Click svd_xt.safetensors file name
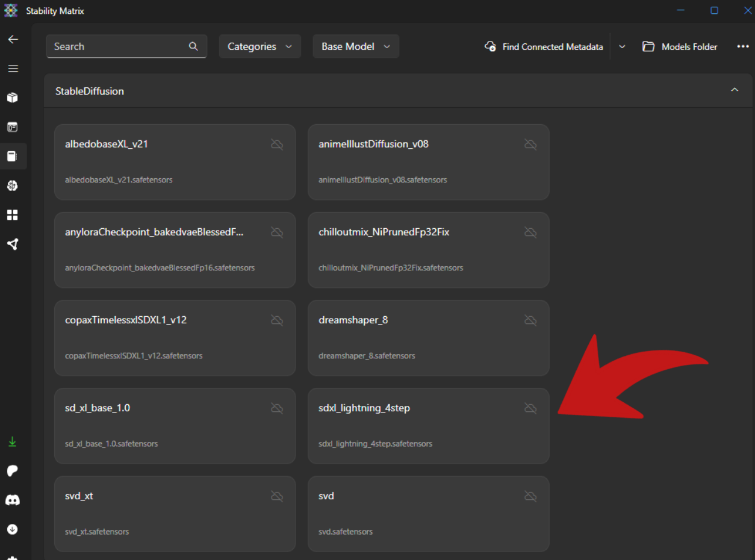Image resolution: width=755 pixels, height=560 pixels. click(97, 531)
